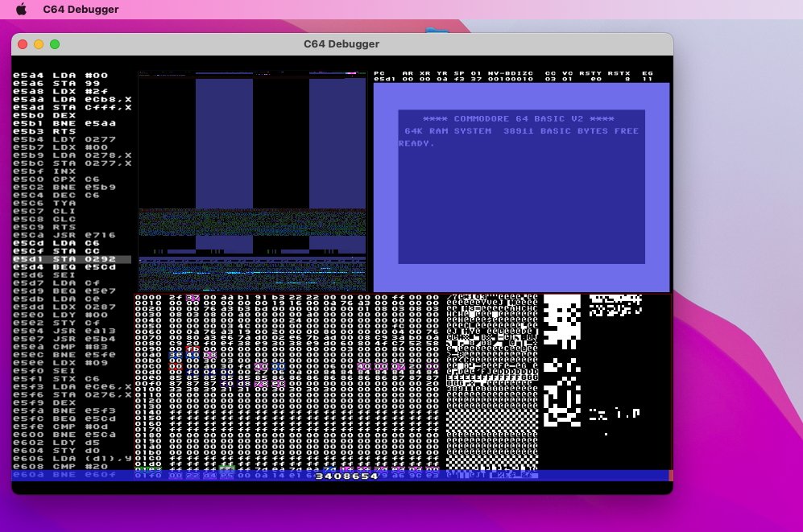This screenshot has height=532, width=803.
Task: Click memory dump row address 00a0
Action: [x=148, y=354]
